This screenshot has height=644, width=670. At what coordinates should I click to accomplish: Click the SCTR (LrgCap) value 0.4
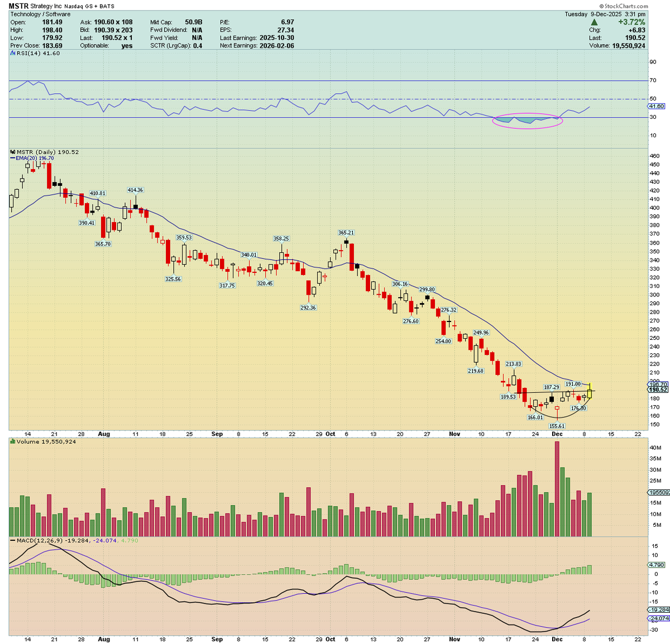[x=198, y=46]
